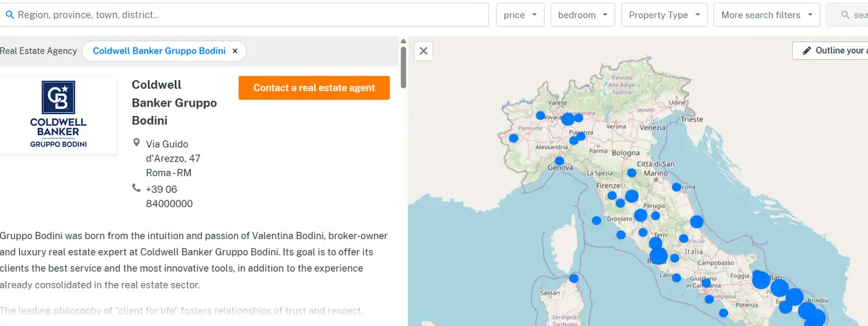Click Contact a real estate agent button
Image resolution: width=868 pixels, height=326 pixels.
(314, 88)
